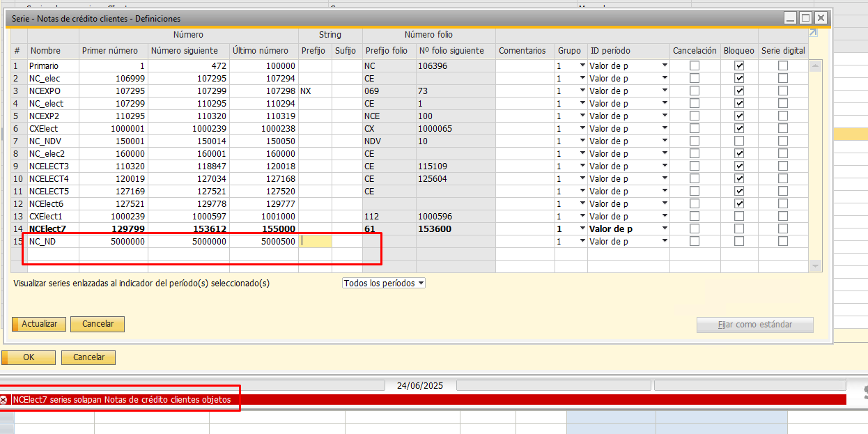Viewport: 868px width, 434px height.
Task: Click the Primer número column header
Action: tap(114, 51)
